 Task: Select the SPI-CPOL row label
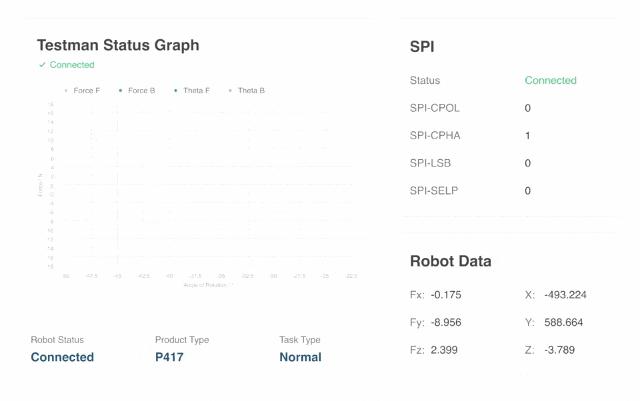click(435, 108)
